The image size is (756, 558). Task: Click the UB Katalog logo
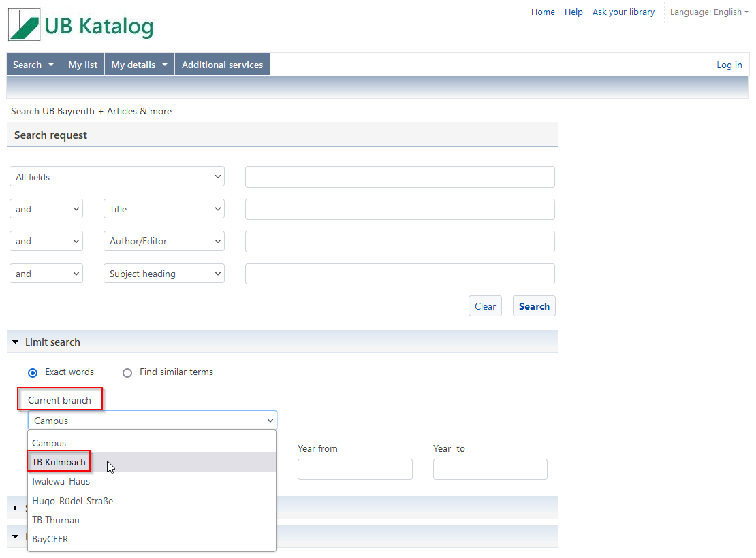[81, 25]
